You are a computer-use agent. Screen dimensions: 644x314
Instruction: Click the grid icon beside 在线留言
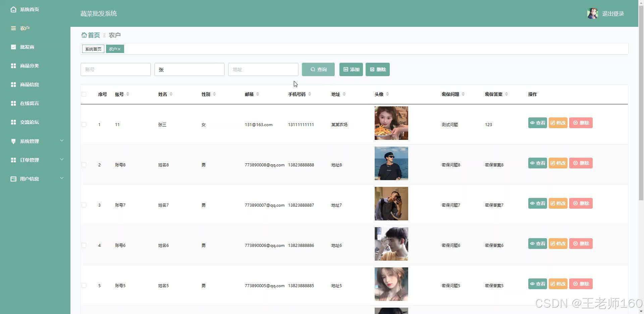click(x=13, y=103)
